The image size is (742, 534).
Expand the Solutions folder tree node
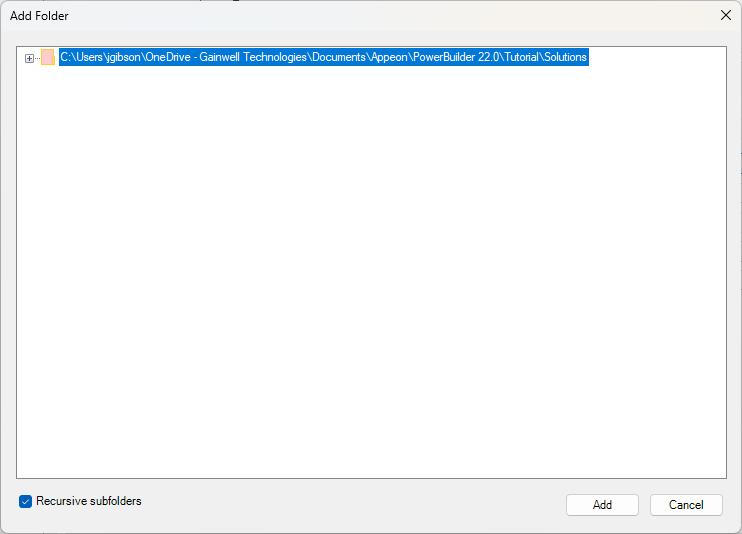tap(29, 58)
